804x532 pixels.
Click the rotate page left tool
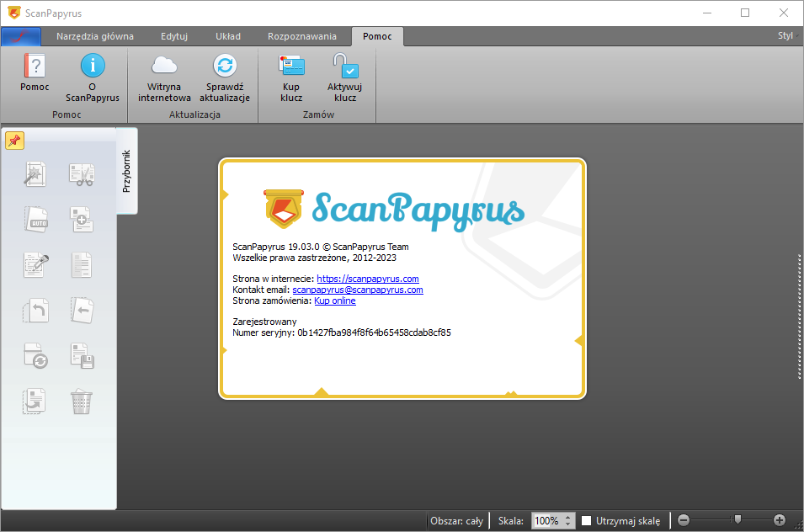pyautogui.click(x=36, y=310)
